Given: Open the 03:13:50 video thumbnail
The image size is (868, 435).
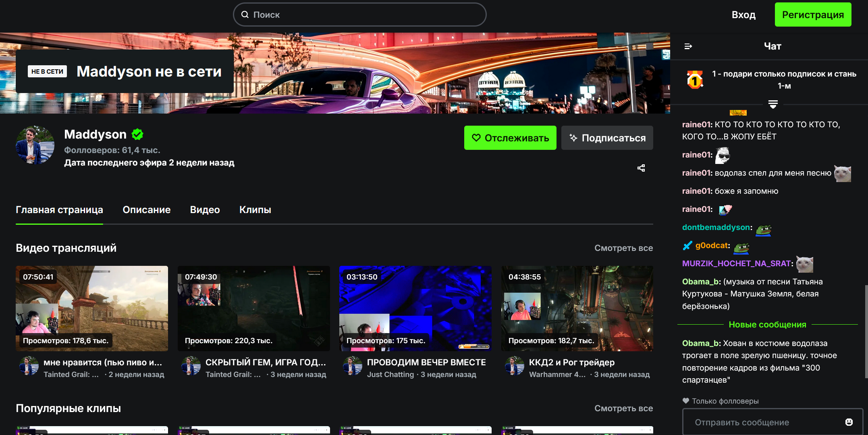Looking at the screenshot, I should (415, 309).
